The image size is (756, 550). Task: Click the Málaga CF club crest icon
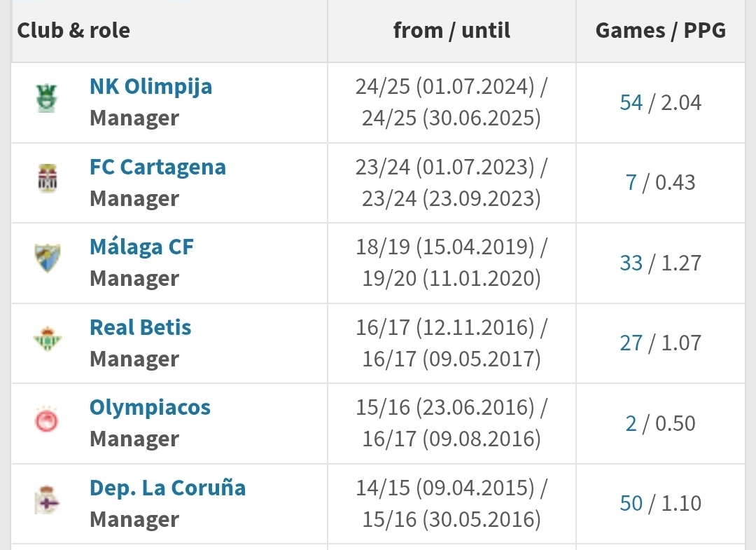[48, 258]
